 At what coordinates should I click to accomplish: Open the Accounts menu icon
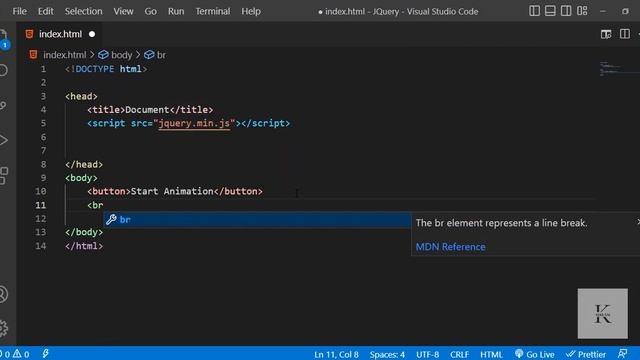point(4,294)
